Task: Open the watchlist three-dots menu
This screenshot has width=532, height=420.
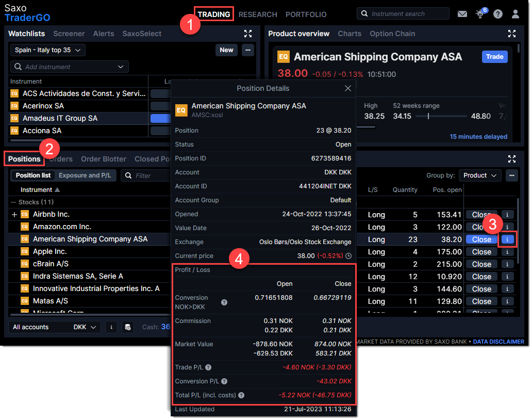Action: tap(248, 50)
